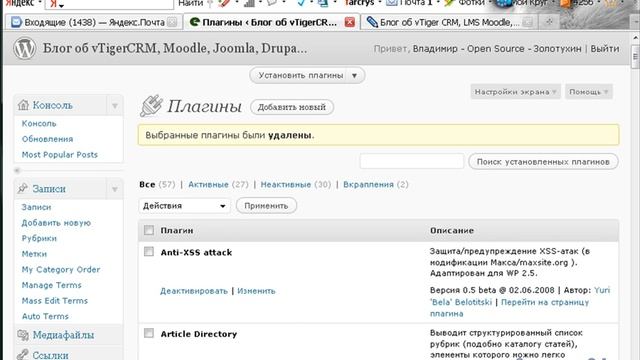Open dropdown arrow next to Установить плагины

pos(354,76)
